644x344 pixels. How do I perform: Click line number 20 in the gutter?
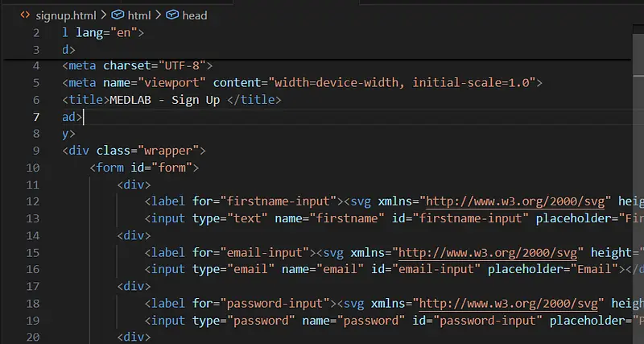pyautogui.click(x=33, y=337)
